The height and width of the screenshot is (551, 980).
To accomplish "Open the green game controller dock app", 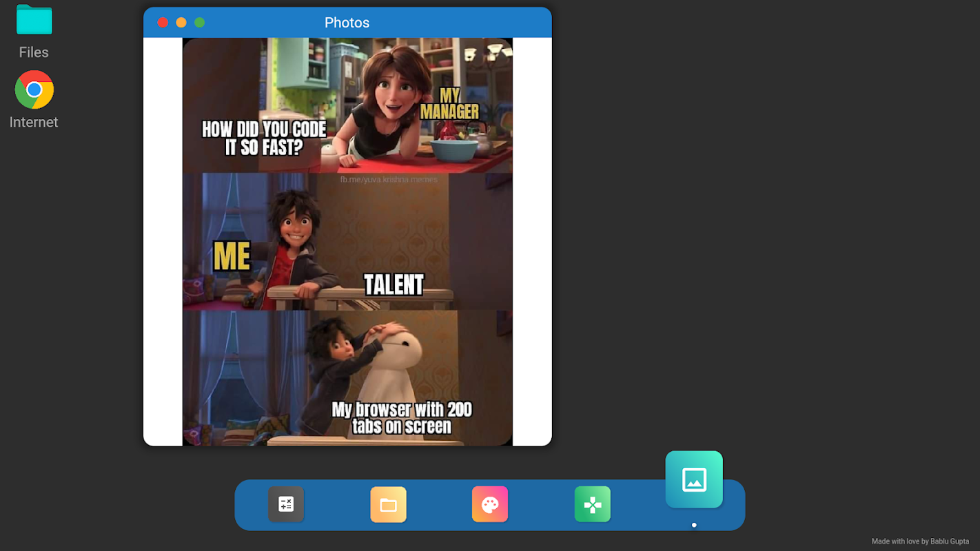I will [593, 504].
